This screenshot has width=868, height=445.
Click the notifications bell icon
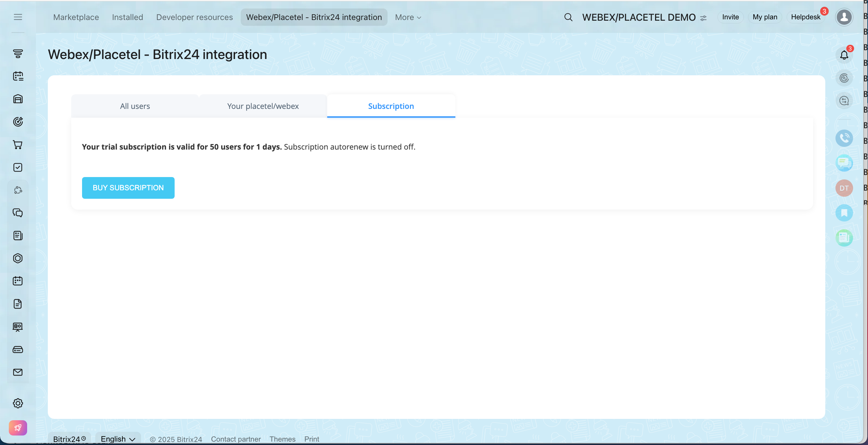[x=844, y=55]
